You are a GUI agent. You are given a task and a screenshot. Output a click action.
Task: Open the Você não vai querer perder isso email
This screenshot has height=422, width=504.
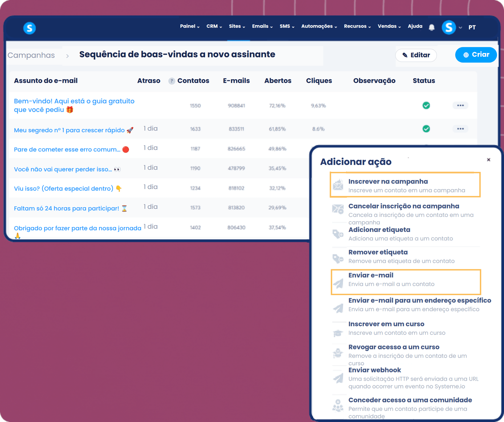coord(67,169)
